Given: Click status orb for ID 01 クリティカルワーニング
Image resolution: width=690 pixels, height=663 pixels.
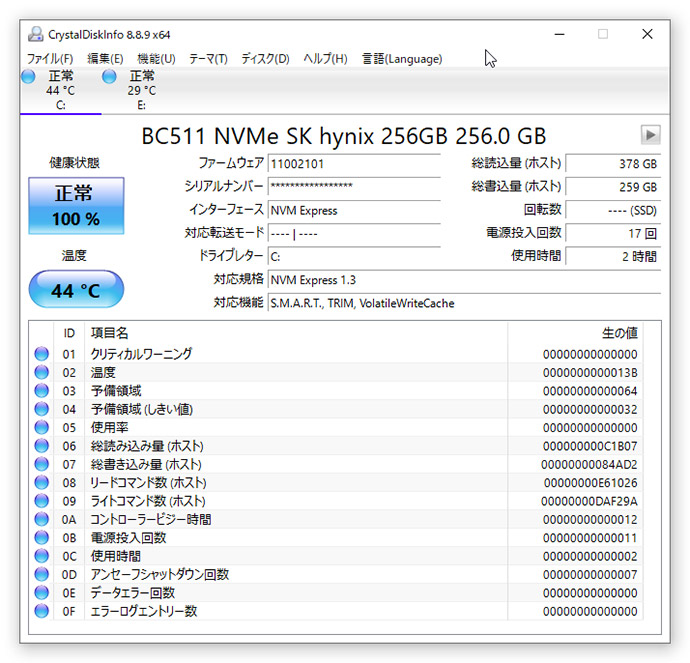Looking at the screenshot, I should (42, 354).
